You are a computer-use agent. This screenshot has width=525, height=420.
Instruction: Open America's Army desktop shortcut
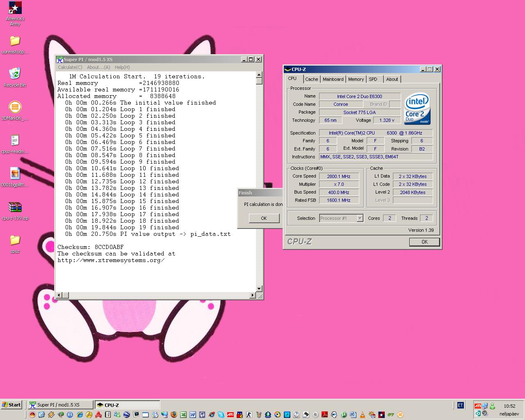[15, 14]
